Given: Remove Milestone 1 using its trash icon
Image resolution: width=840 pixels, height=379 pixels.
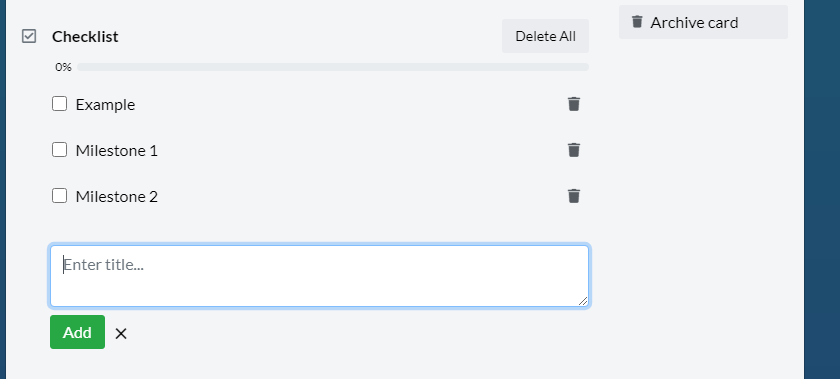Looking at the screenshot, I should 574,150.
